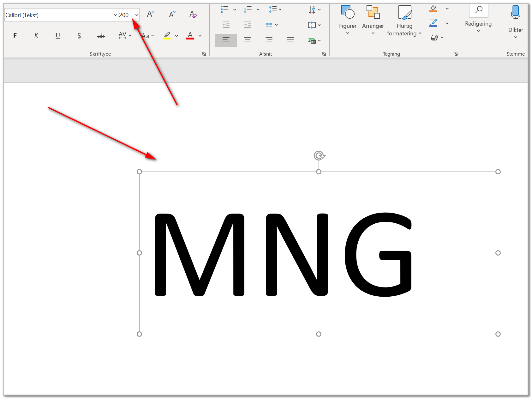Open numbered list style dropdown
The height and width of the screenshot is (399, 532).
coord(258,9)
